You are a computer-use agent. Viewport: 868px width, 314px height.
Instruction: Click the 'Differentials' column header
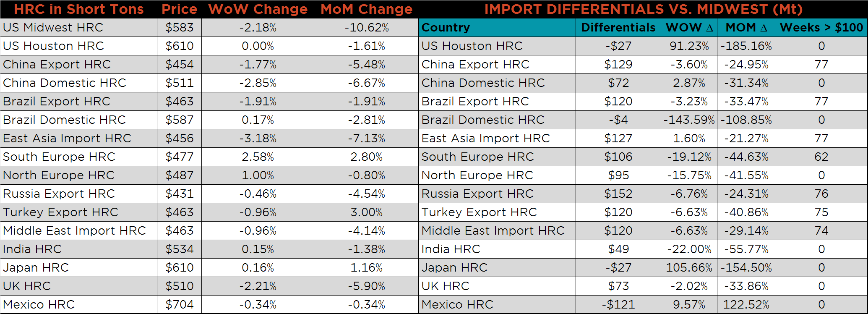tap(618, 28)
